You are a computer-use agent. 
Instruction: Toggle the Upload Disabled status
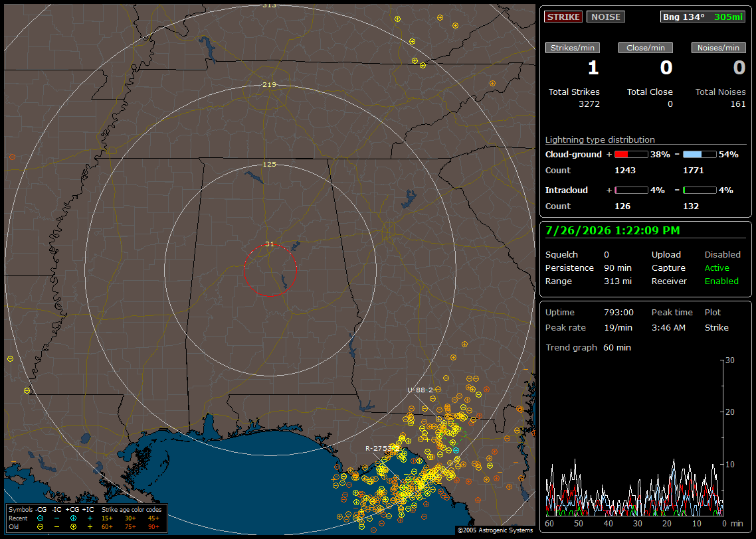coord(722,254)
